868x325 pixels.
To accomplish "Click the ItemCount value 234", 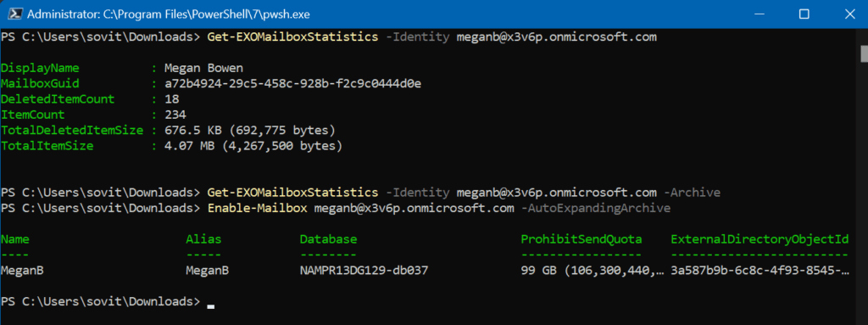I will click(x=175, y=115).
